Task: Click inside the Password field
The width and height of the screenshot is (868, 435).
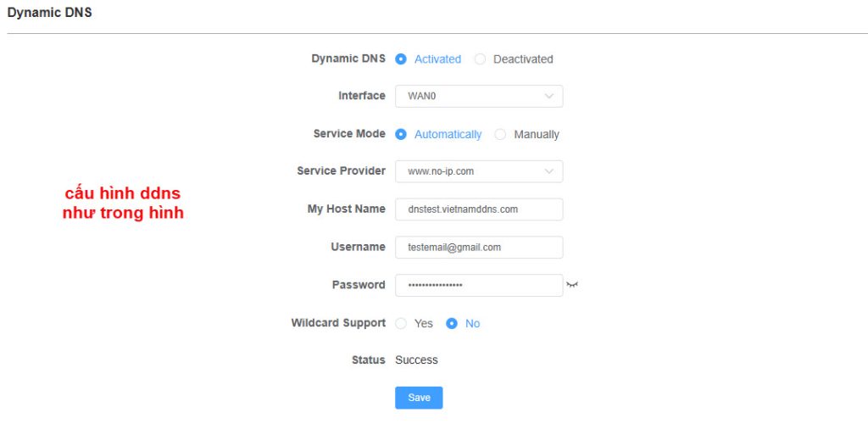Action: (479, 285)
